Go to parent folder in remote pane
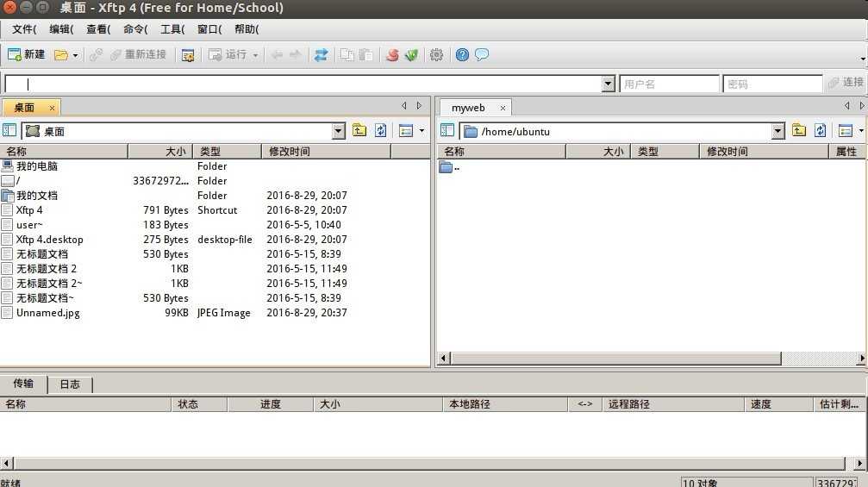Viewport: 868px width, 487px height. [799, 131]
